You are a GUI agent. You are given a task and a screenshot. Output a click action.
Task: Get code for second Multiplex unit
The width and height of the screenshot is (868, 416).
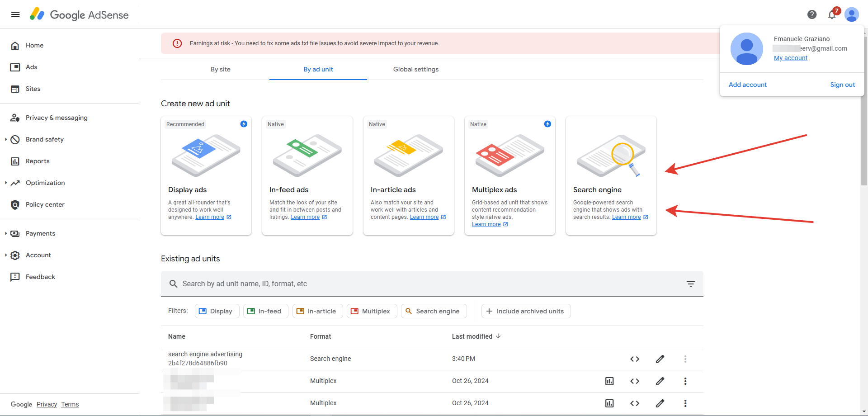[x=635, y=403]
